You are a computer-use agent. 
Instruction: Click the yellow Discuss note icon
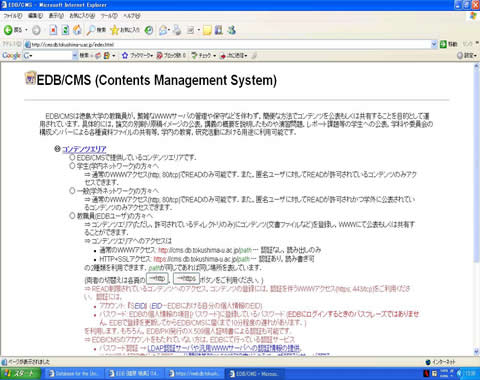pos(207,30)
